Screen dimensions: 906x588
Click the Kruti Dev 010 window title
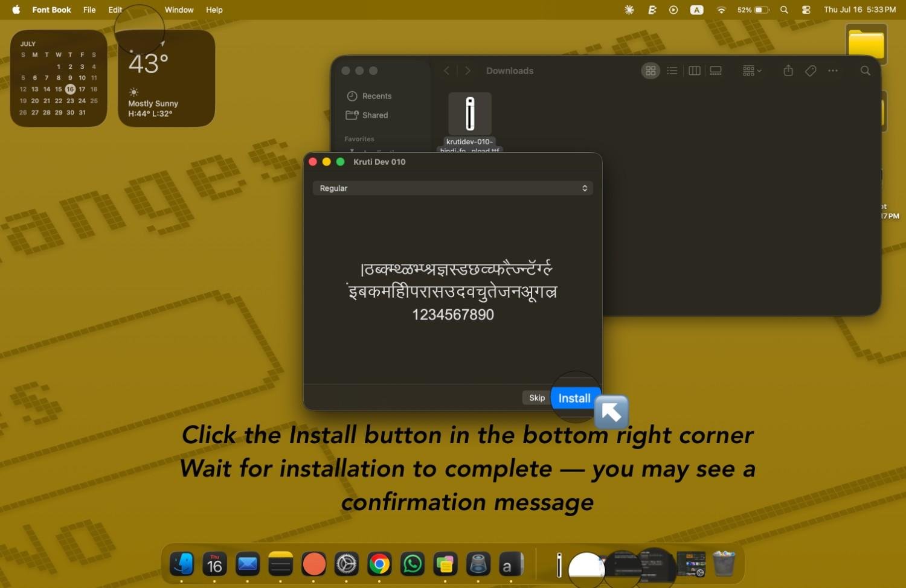point(379,162)
